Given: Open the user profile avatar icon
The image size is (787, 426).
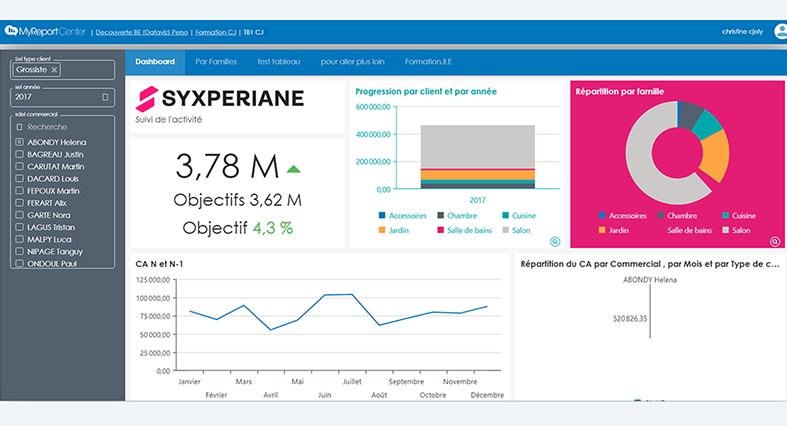Looking at the screenshot, I should click(781, 31).
